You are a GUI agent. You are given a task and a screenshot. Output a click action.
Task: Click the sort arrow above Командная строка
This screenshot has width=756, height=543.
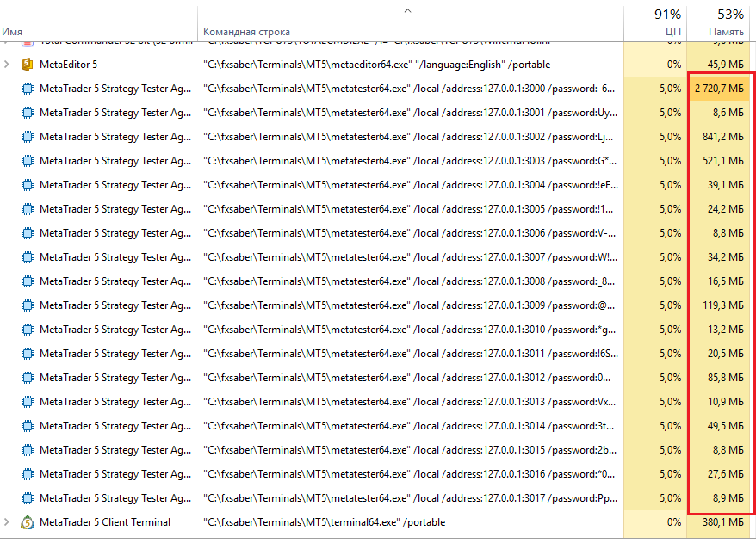[407, 10]
